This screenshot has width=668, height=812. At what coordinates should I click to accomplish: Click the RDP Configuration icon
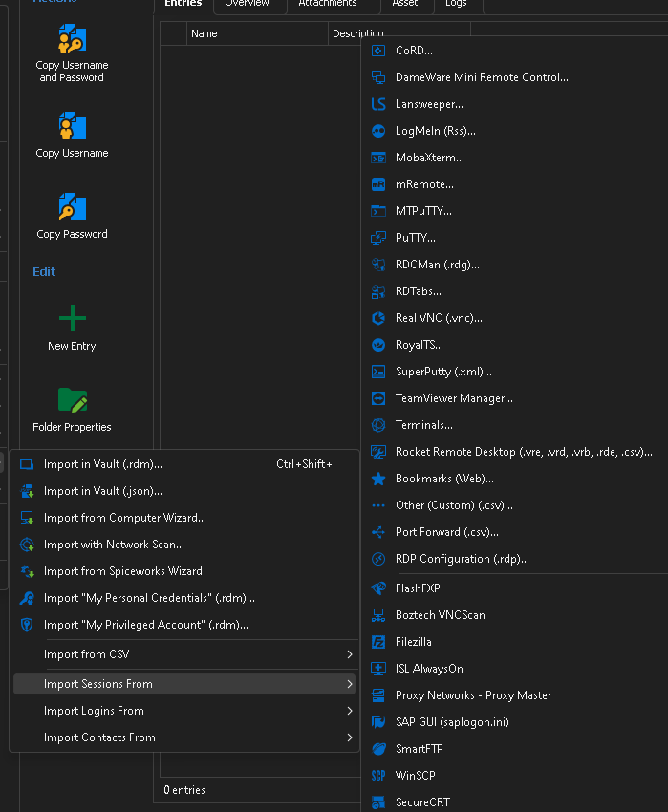378,559
